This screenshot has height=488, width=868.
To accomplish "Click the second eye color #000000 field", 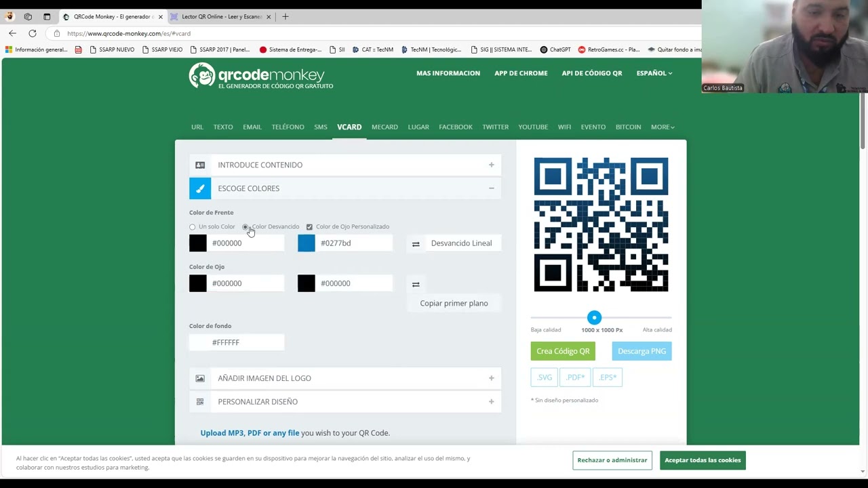I will (x=354, y=283).
